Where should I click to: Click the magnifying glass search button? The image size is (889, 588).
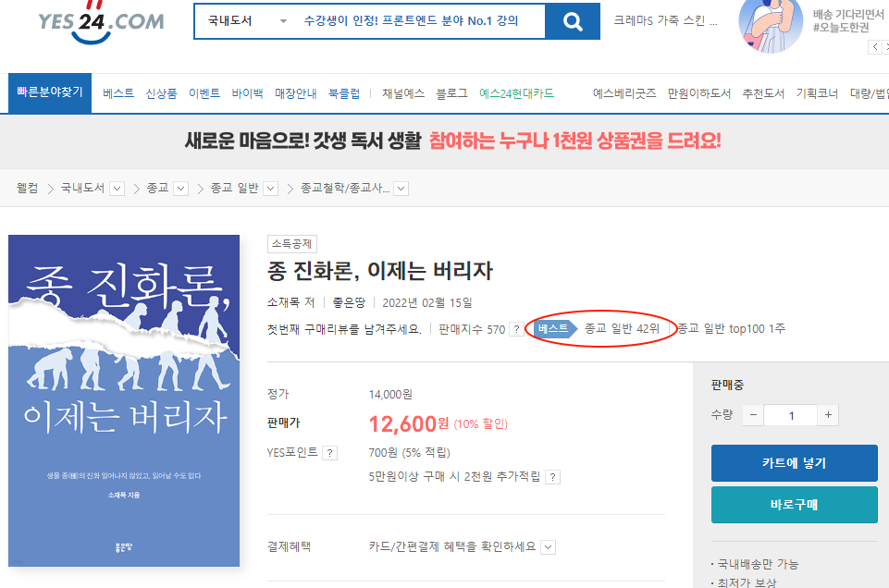tap(573, 21)
